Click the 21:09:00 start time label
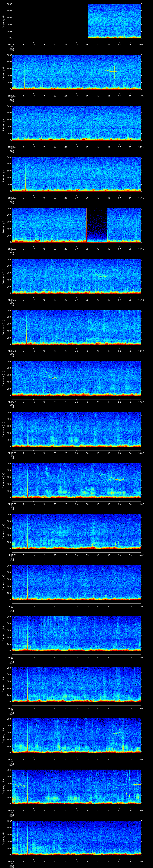 (x=12, y=44)
